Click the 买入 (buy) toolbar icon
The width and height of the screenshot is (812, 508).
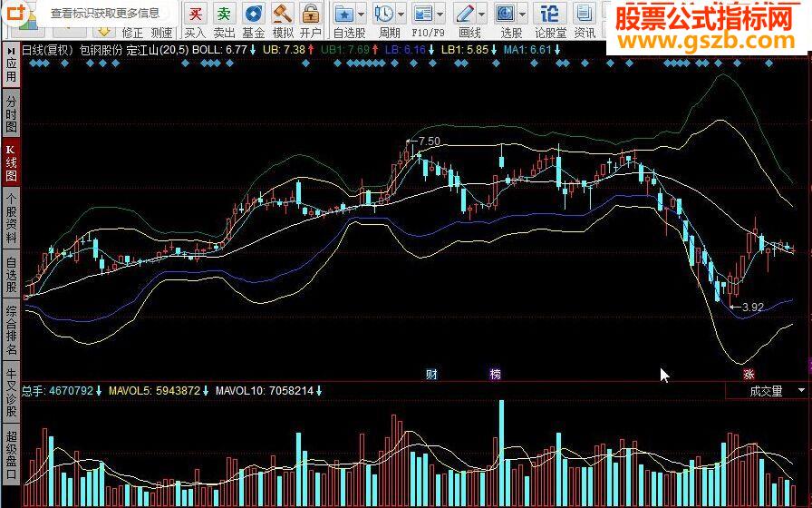click(195, 14)
